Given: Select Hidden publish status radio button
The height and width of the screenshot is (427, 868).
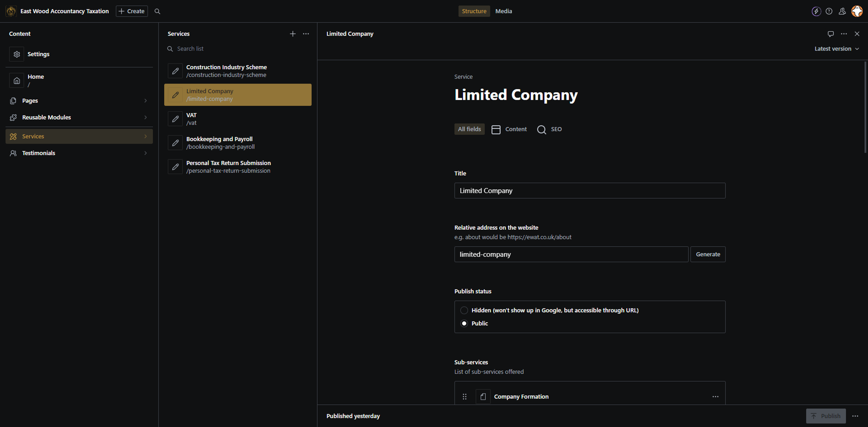Looking at the screenshot, I should 464,310.
